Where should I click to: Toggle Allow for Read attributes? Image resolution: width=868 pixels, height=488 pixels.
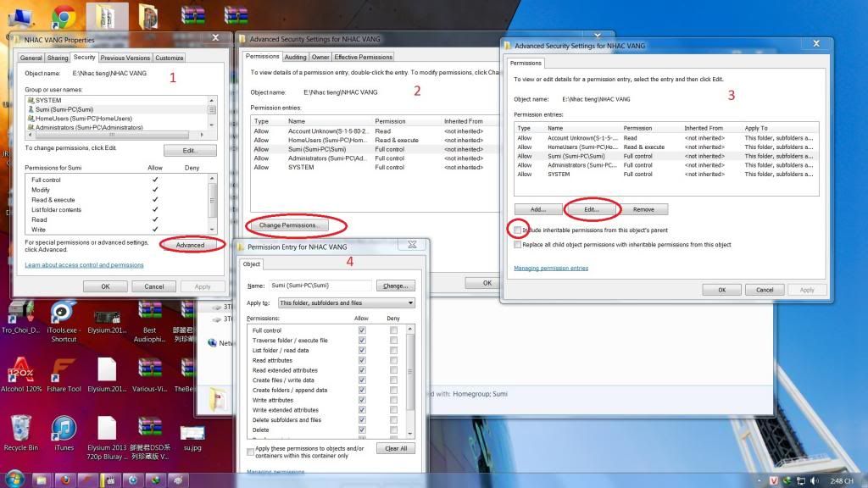point(362,360)
